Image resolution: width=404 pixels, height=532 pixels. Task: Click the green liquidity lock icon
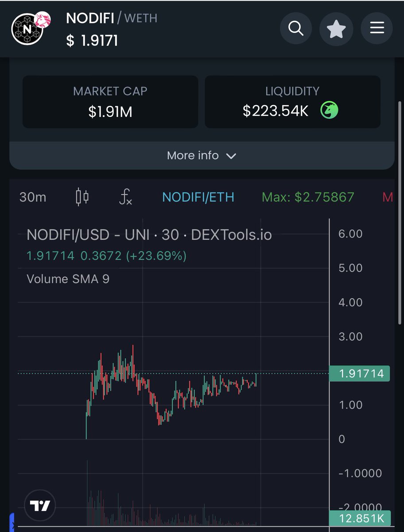pos(329,110)
